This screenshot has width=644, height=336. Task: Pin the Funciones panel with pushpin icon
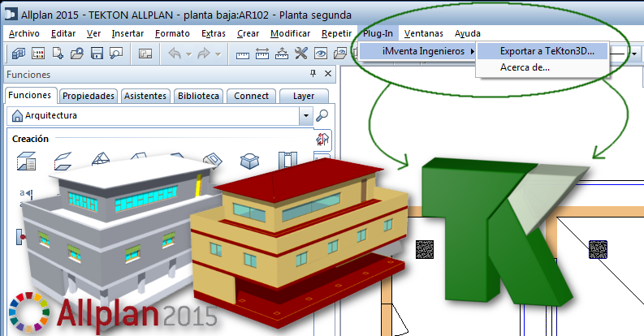[x=313, y=73]
